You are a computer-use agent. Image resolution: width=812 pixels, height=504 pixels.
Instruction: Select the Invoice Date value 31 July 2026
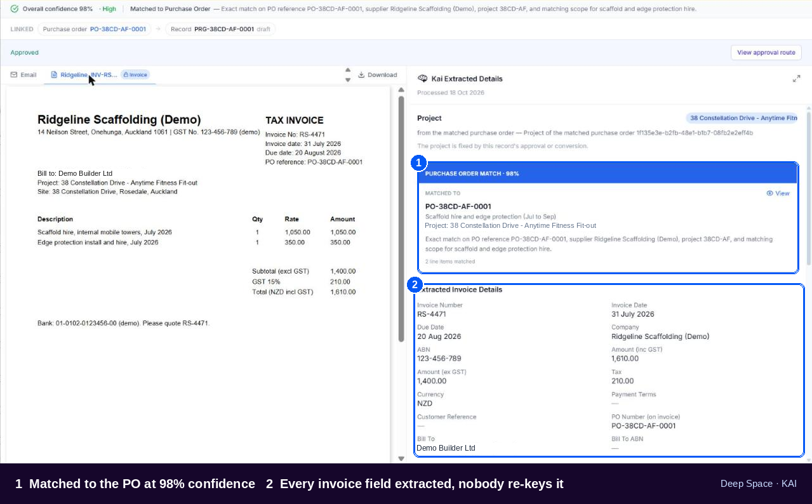pos(633,314)
